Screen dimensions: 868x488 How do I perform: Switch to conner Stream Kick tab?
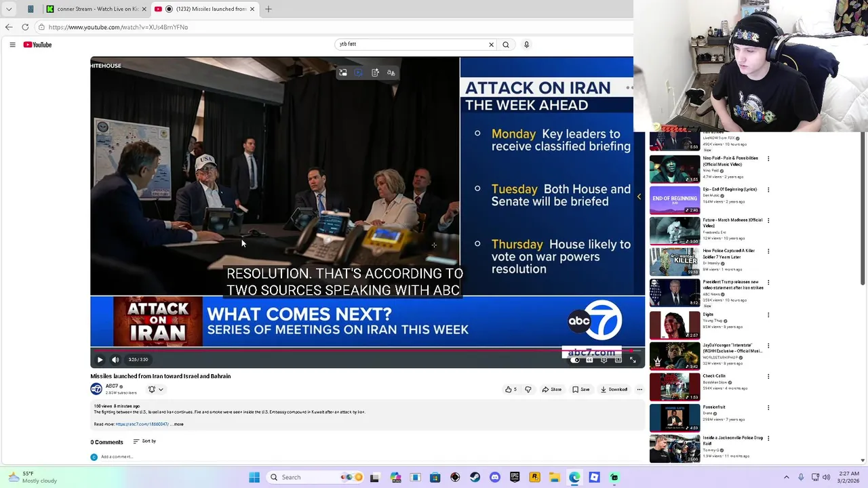pyautogui.click(x=96, y=9)
